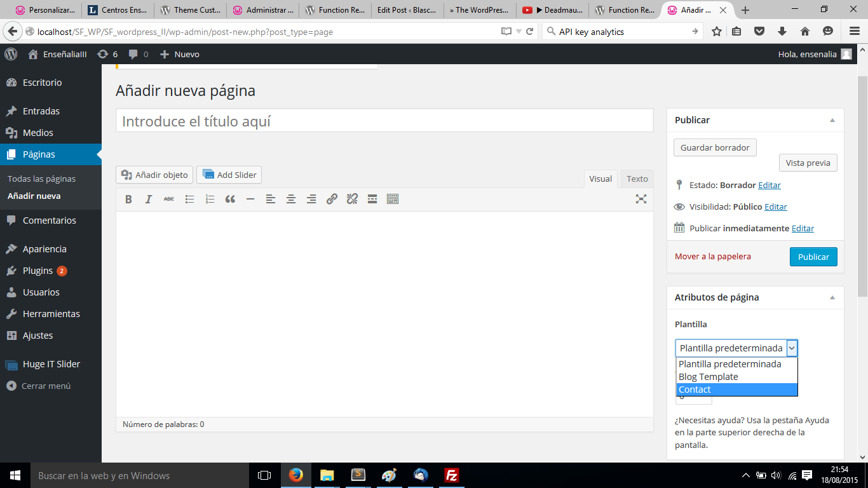The image size is (868, 488).
Task: Align text right
Action: (311, 200)
